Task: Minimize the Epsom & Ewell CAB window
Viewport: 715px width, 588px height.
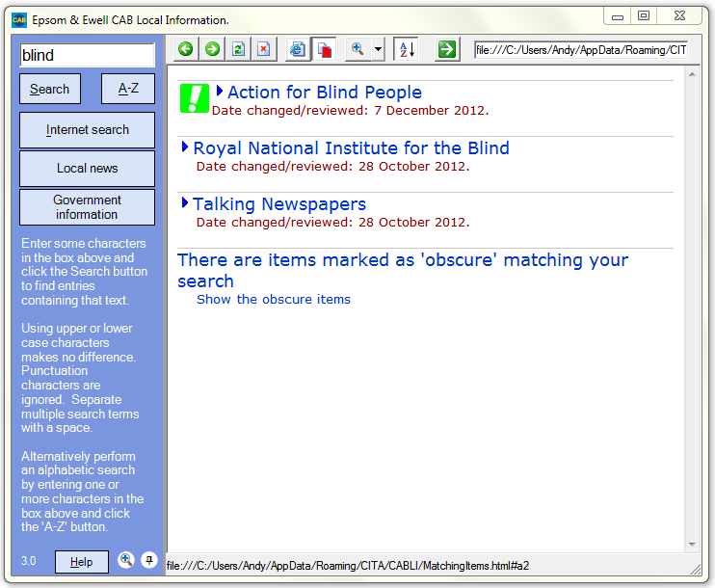Action: [618, 16]
